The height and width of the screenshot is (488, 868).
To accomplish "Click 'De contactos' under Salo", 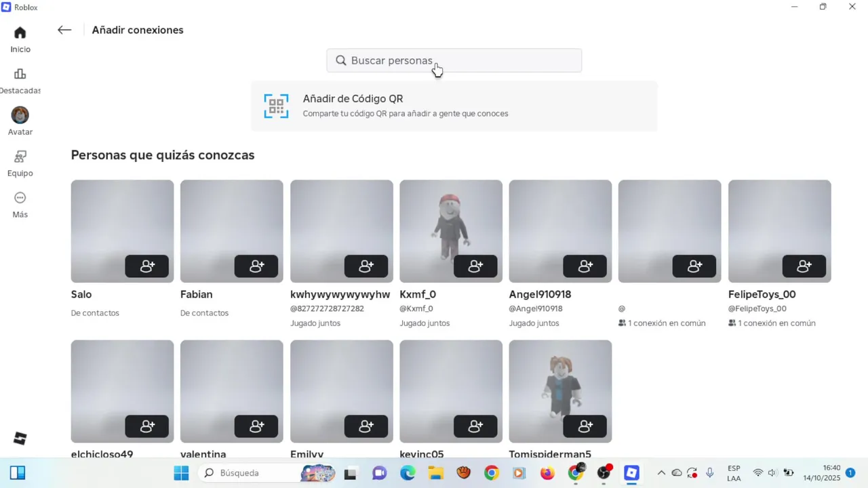I will [95, 313].
